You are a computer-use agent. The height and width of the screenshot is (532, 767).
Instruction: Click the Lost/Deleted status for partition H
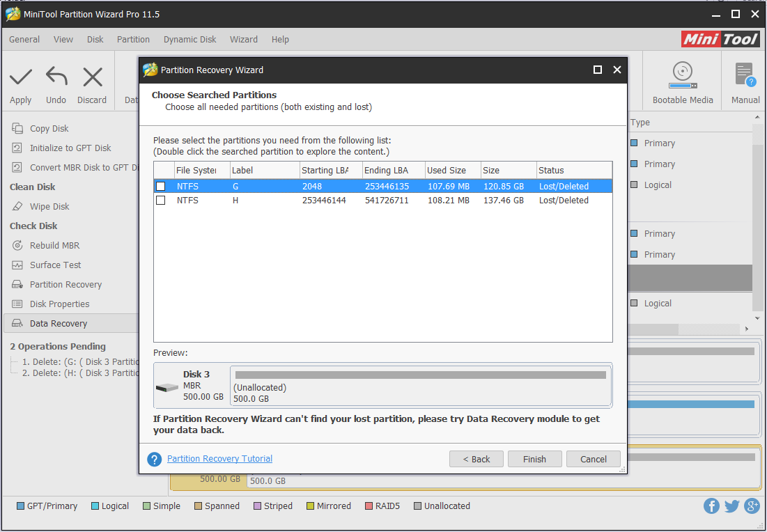564,201
